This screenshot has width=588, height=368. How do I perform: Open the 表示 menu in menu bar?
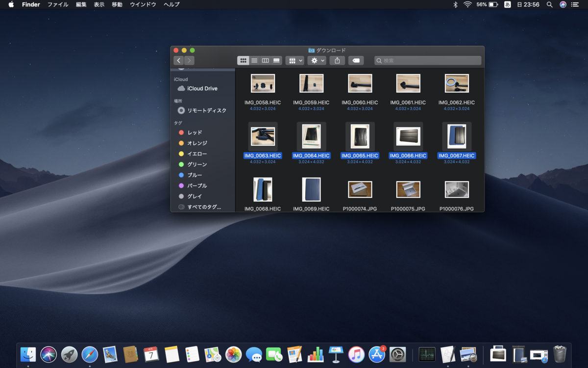(x=99, y=4)
